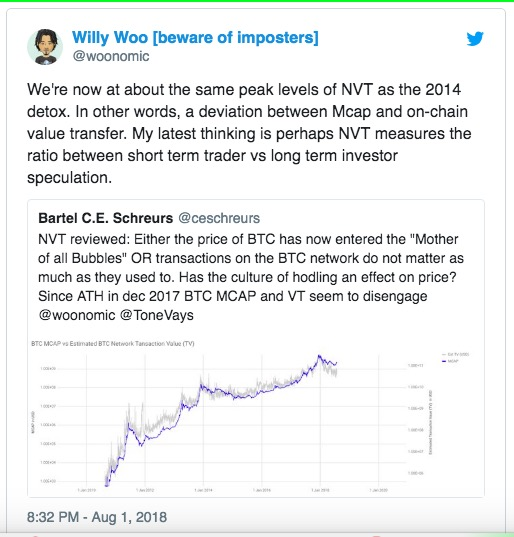
Task: Click the 1 Jan 2020 x-axis label
Action: pos(378,490)
